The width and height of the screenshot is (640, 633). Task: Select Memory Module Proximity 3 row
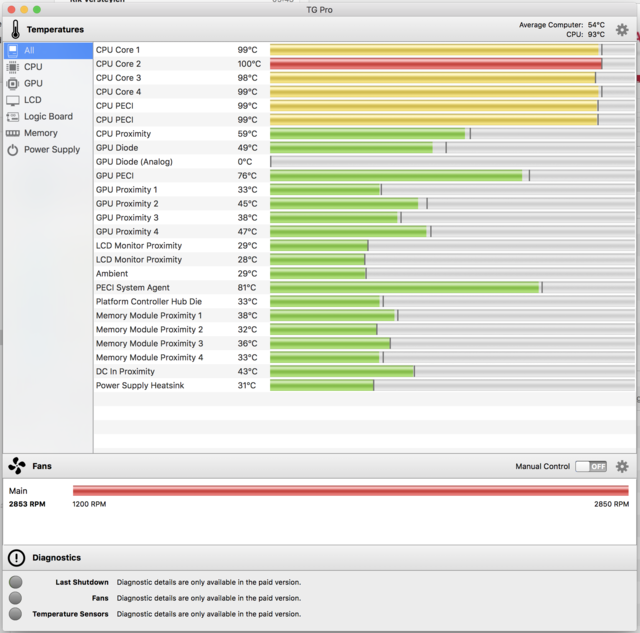coord(364,343)
